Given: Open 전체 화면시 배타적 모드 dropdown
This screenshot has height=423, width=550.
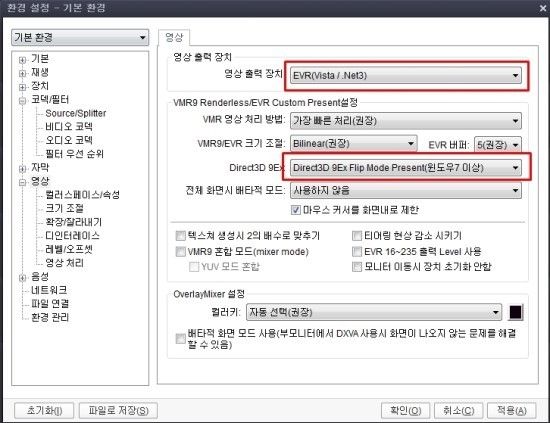Looking at the screenshot, I should 406,191.
